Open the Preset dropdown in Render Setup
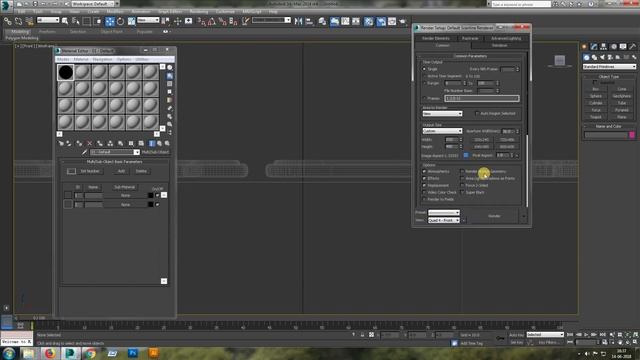The image size is (640, 360). [444, 213]
